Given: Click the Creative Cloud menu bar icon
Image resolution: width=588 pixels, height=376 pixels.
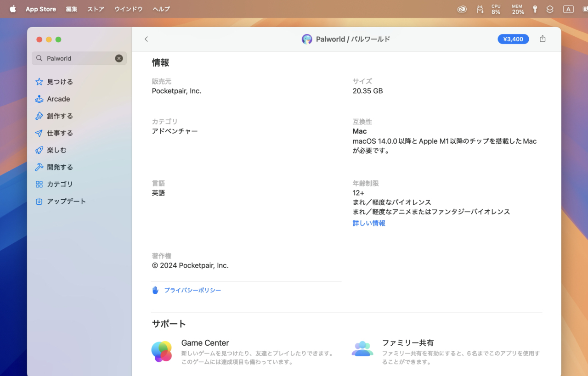Looking at the screenshot, I should (x=462, y=9).
